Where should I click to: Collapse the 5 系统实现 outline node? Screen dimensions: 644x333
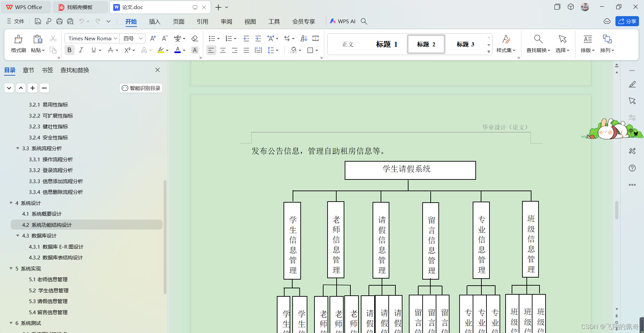tap(11, 268)
